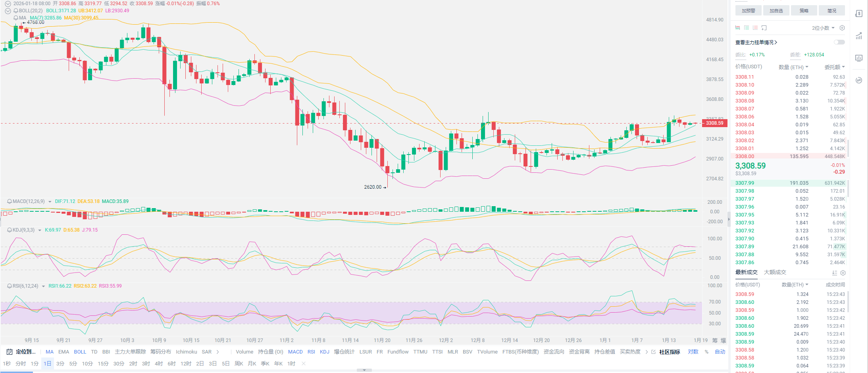Open the rising bar chart sidebar icon

[x=859, y=36]
